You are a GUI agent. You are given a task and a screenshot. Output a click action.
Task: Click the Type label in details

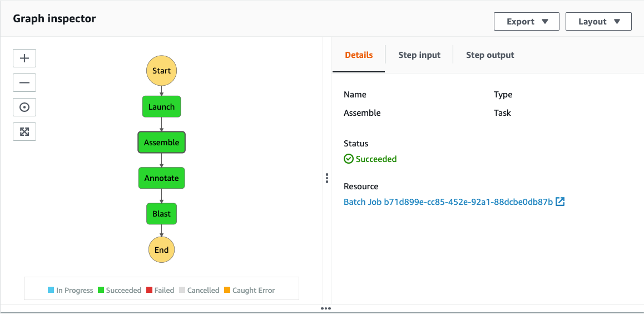[x=503, y=95]
